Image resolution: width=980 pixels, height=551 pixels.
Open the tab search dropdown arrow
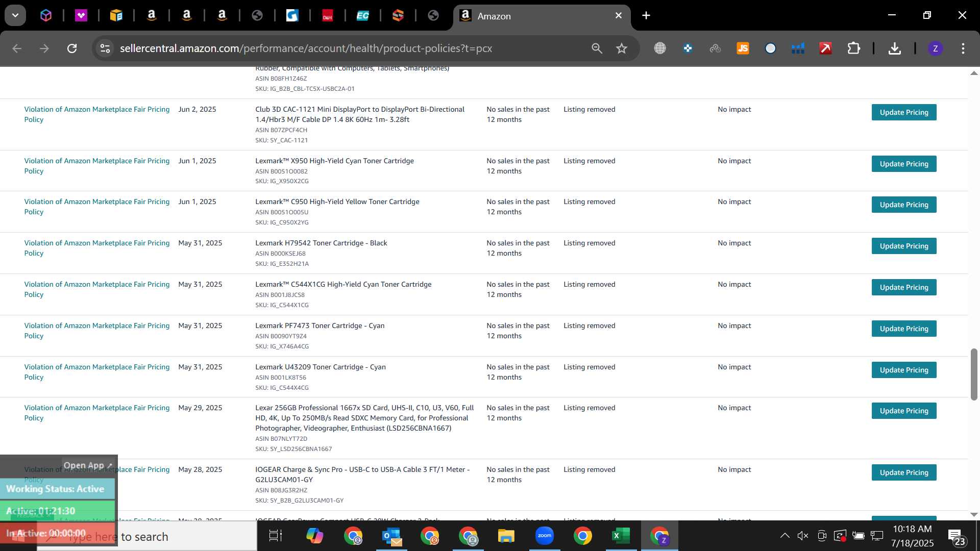coord(15,15)
